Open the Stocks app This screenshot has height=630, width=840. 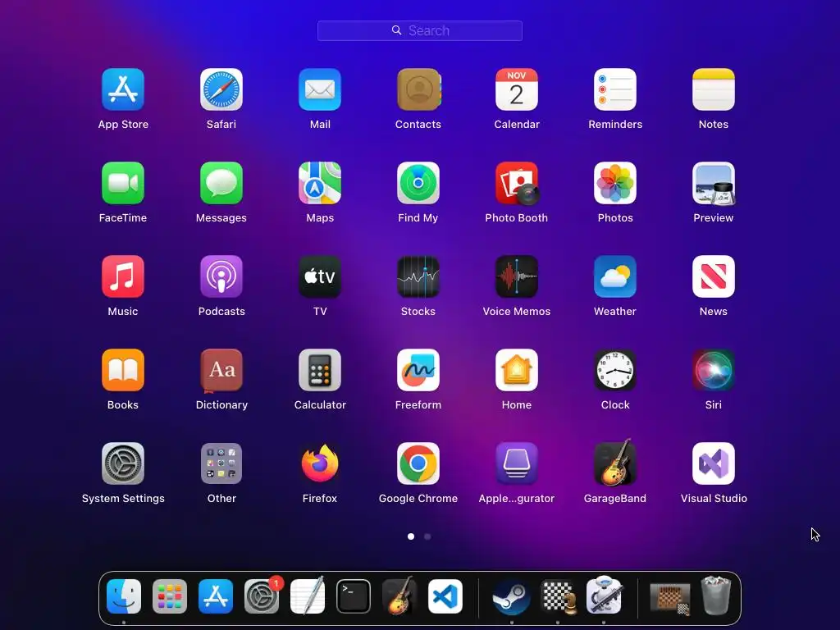coord(418,276)
